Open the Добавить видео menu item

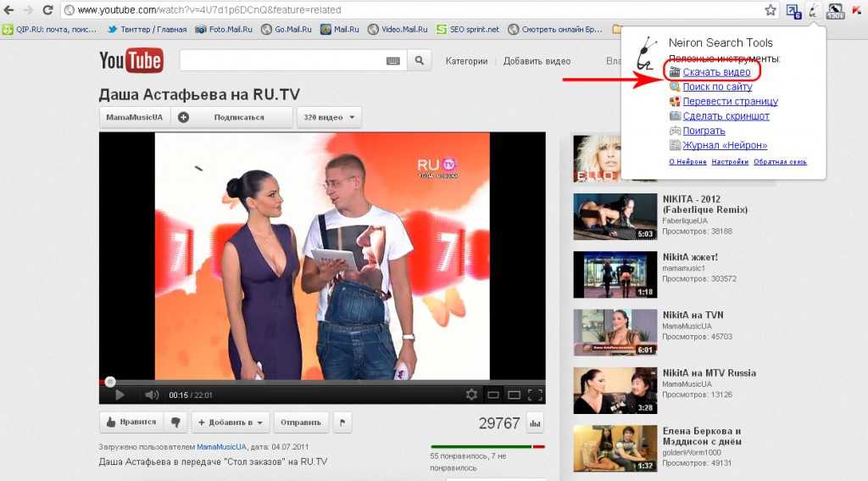coord(537,61)
